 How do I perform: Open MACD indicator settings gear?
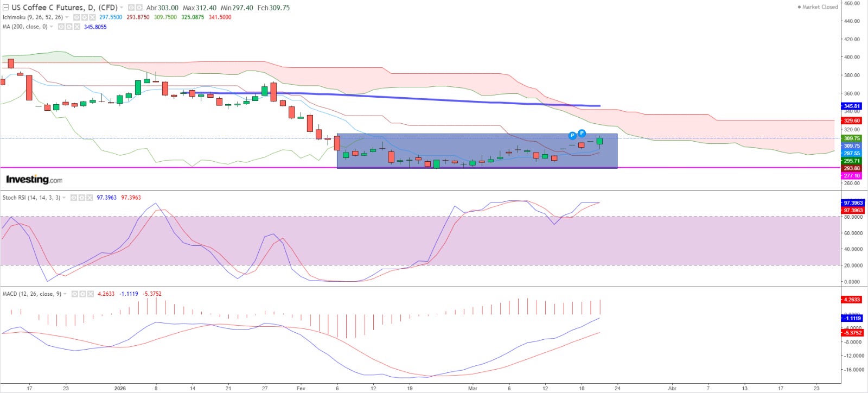coord(82,294)
